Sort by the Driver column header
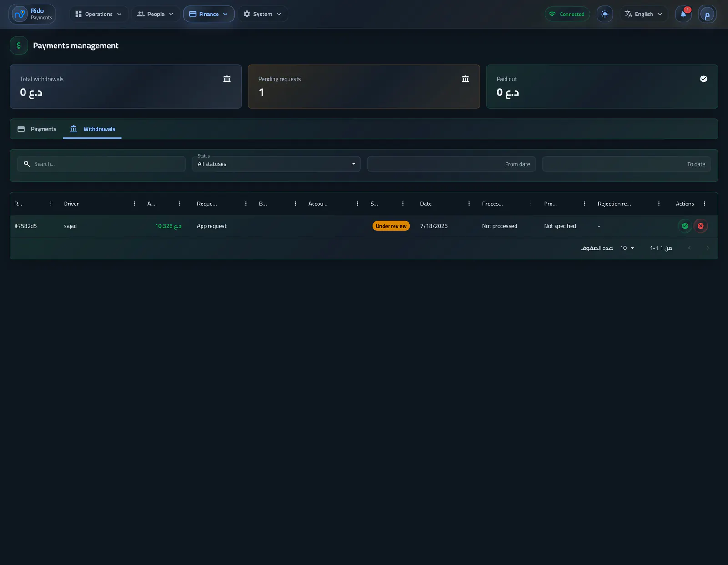The width and height of the screenshot is (728, 565). (x=71, y=204)
